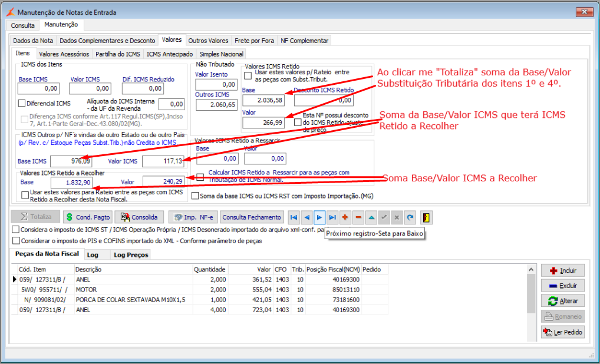Open Dados Complementares e Desconto tab

point(107,41)
